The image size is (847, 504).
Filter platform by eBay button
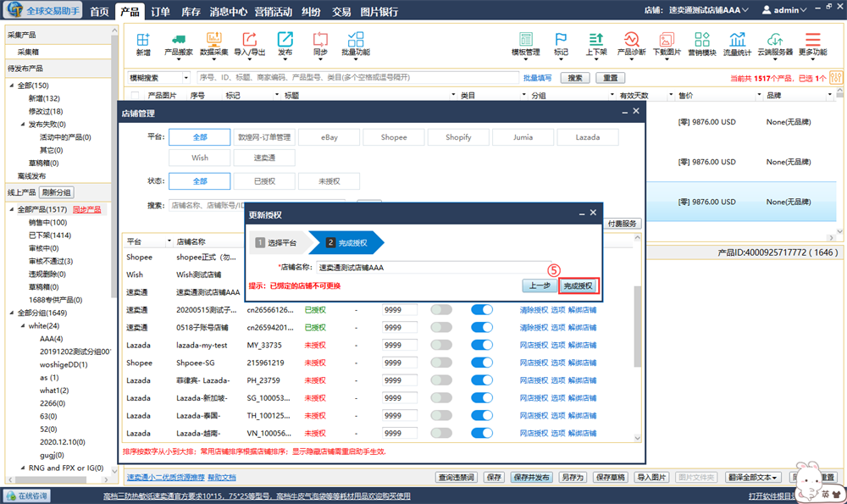[x=329, y=137]
